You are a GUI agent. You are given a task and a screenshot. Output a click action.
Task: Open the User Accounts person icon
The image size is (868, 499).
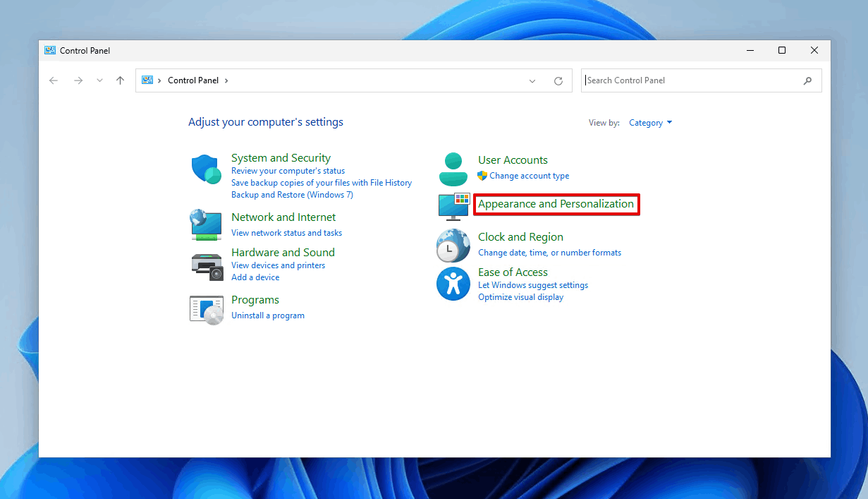[453, 169]
